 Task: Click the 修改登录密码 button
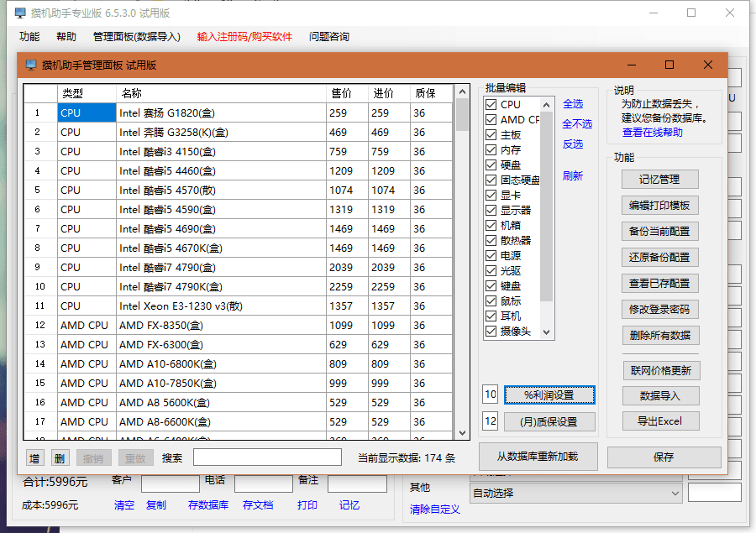click(660, 310)
